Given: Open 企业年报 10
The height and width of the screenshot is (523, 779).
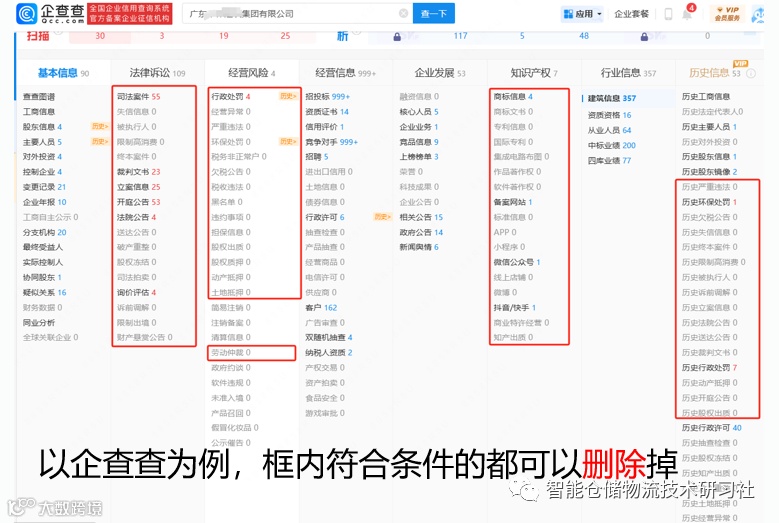Looking at the screenshot, I should pos(44,202).
